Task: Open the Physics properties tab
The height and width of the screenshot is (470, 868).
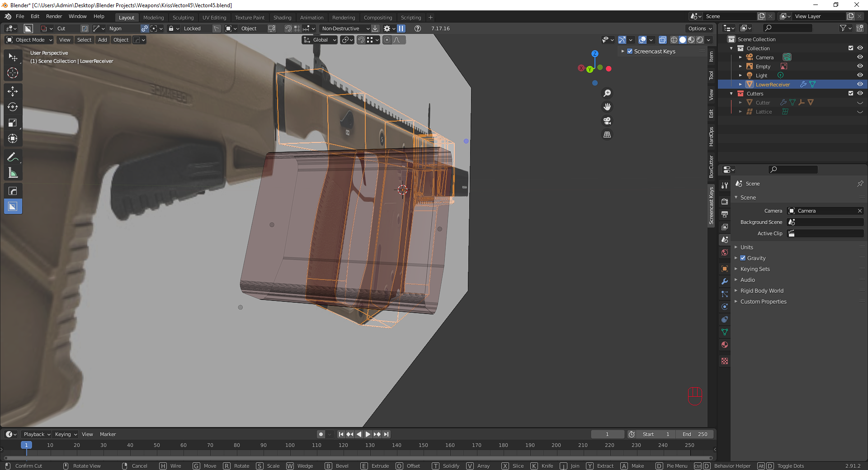Action: pyautogui.click(x=725, y=307)
